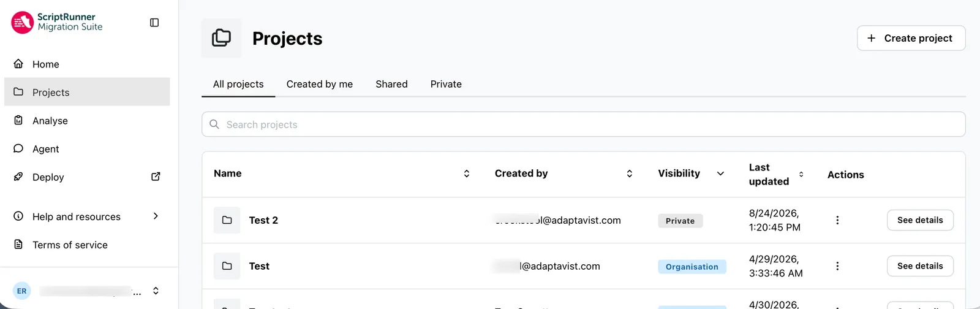
Task: Open Test 2 row actions menu
Action: click(837, 220)
